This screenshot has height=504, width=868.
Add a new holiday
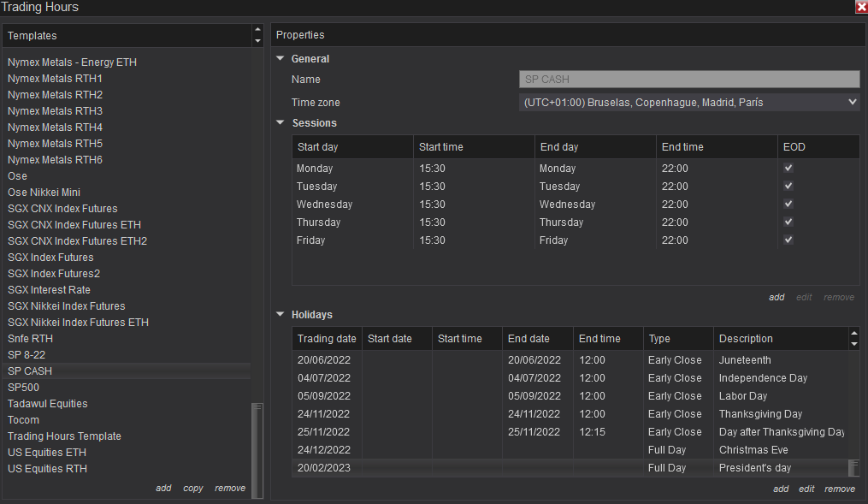[x=781, y=489]
